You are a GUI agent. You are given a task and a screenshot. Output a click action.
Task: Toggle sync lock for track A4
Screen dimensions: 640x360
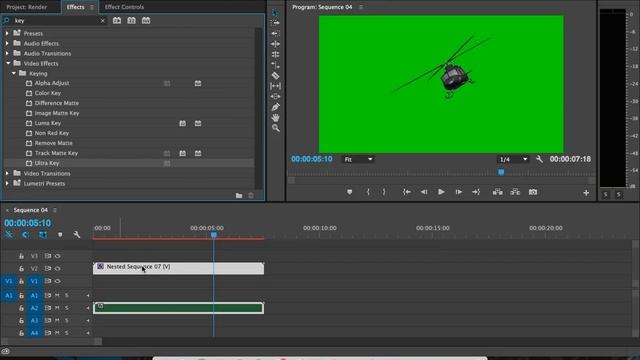(x=48, y=333)
